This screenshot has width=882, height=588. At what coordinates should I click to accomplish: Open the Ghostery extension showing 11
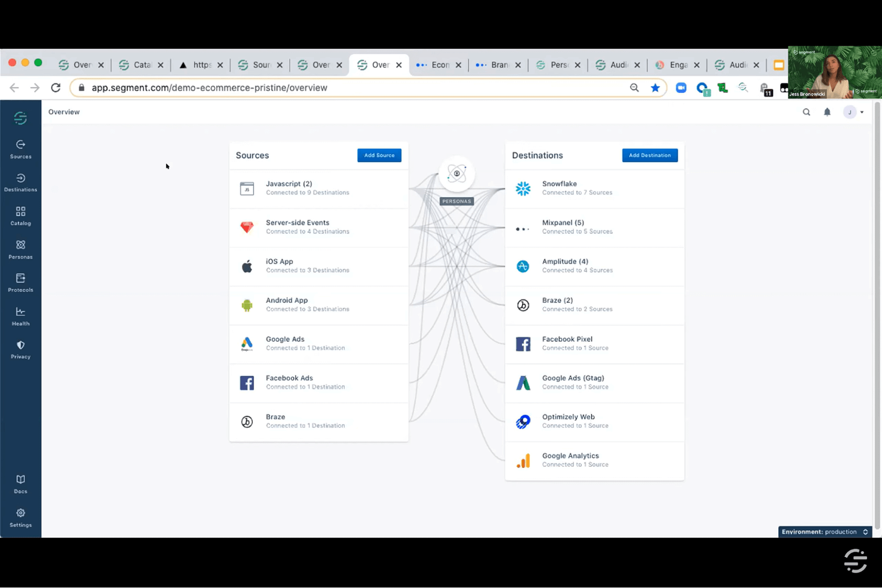765,89
